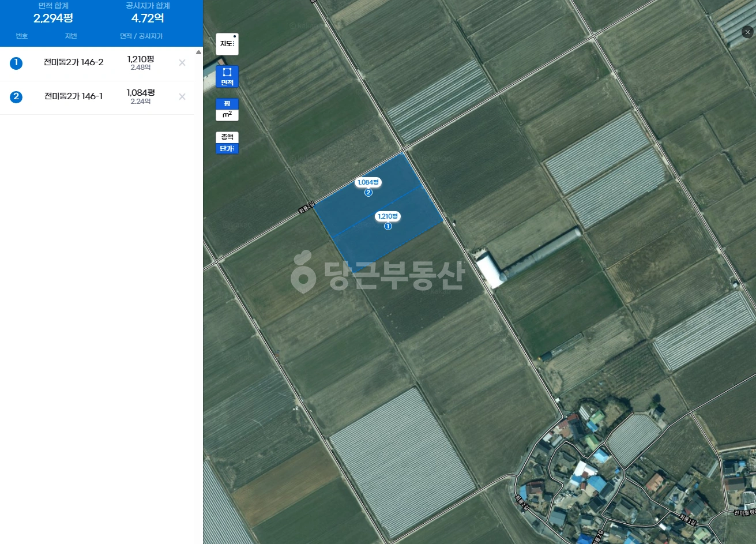
Task: Click the ② marker on the map parcel
Action: tap(368, 193)
